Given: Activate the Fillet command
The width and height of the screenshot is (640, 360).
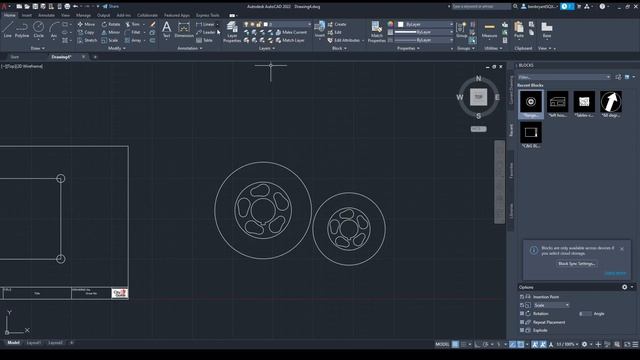Looking at the screenshot, I should [x=133, y=32].
